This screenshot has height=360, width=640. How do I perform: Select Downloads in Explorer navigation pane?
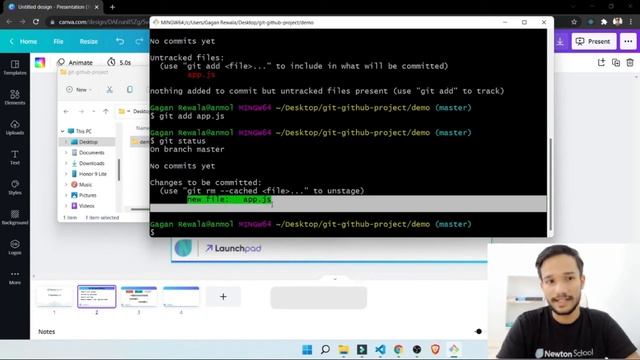91,163
